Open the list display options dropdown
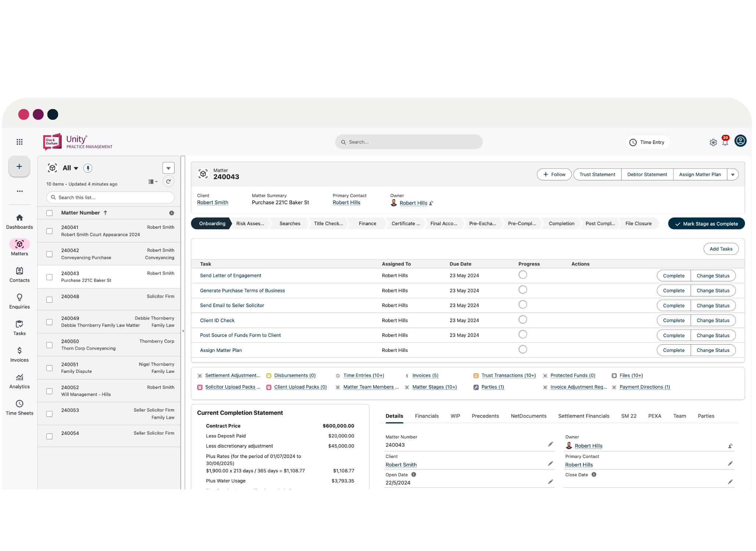 click(x=153, y=181)
